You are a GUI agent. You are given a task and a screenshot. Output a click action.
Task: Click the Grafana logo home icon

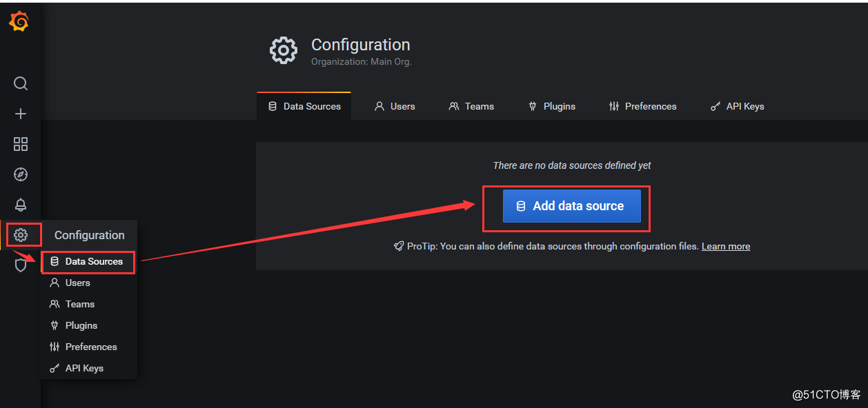point(19,22)
